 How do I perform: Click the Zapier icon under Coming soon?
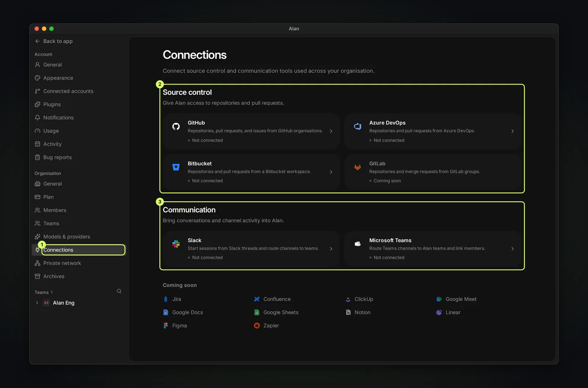pyautogui.click(x=257, y=326)
